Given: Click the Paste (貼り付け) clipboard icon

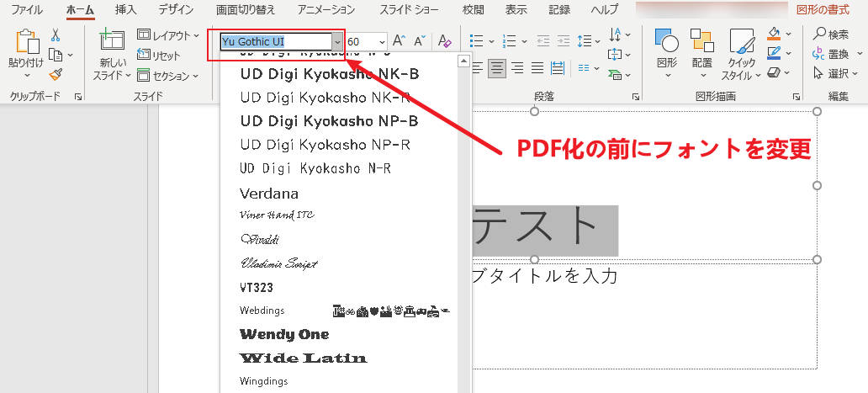Looking at the screenshot, I should tap(27, 41).
